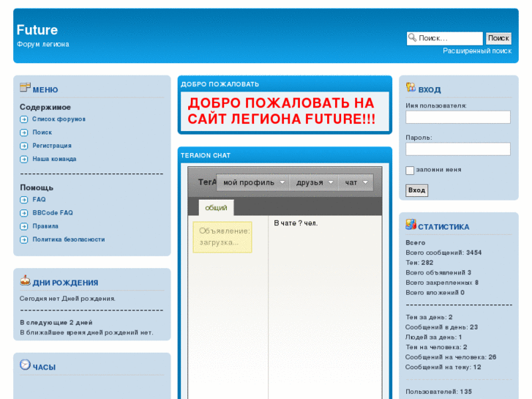Viewport: 532px width, 399px height.
Task: Switch to the 'общий' chat tab
Action: coord(216,207)
